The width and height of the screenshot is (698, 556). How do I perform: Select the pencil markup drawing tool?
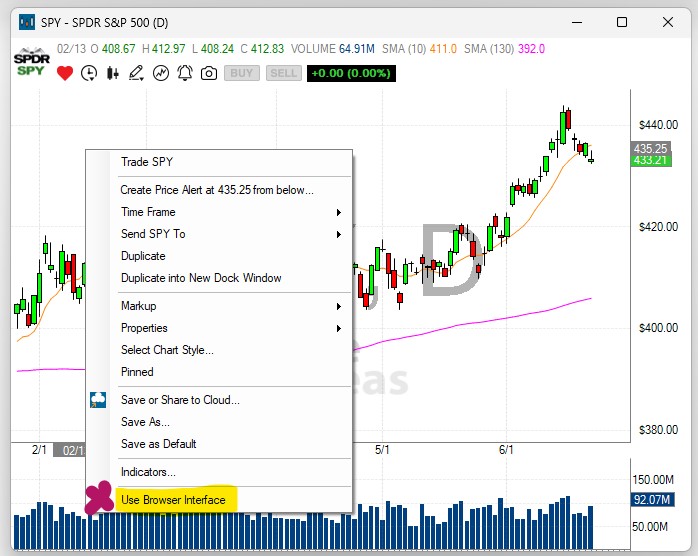137,73
